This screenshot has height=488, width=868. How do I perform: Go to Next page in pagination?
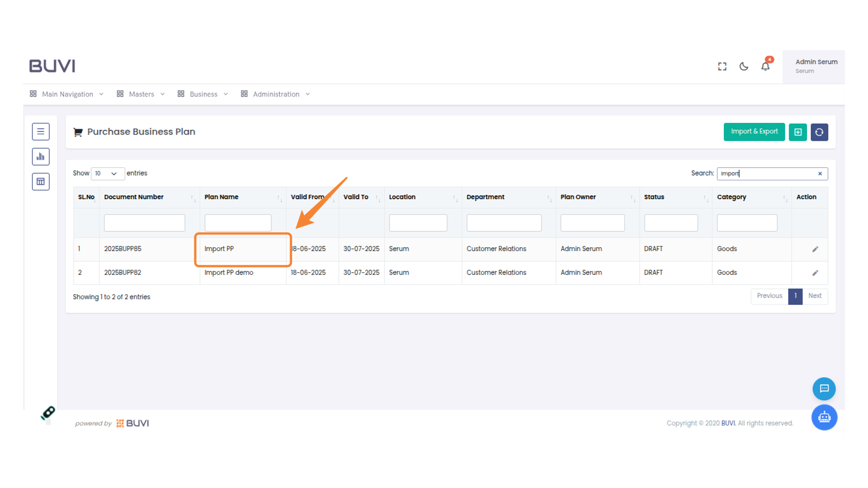(815, 296)
